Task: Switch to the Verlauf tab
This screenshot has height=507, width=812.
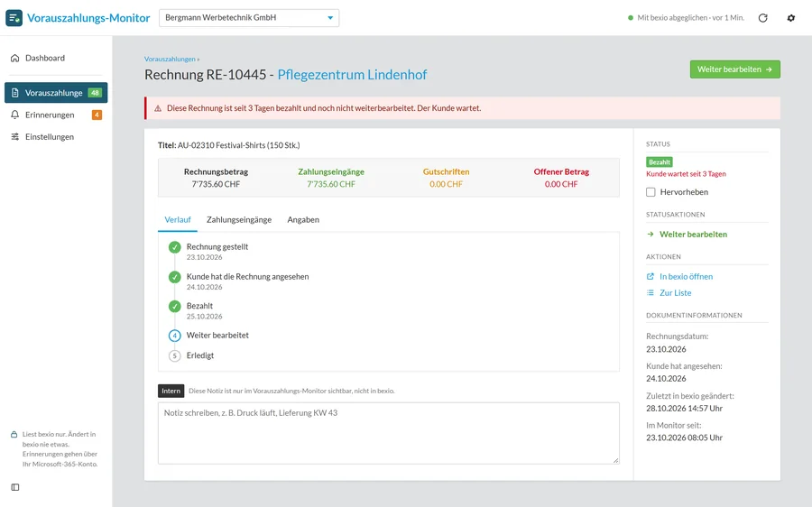Action: tap(178, 219)
